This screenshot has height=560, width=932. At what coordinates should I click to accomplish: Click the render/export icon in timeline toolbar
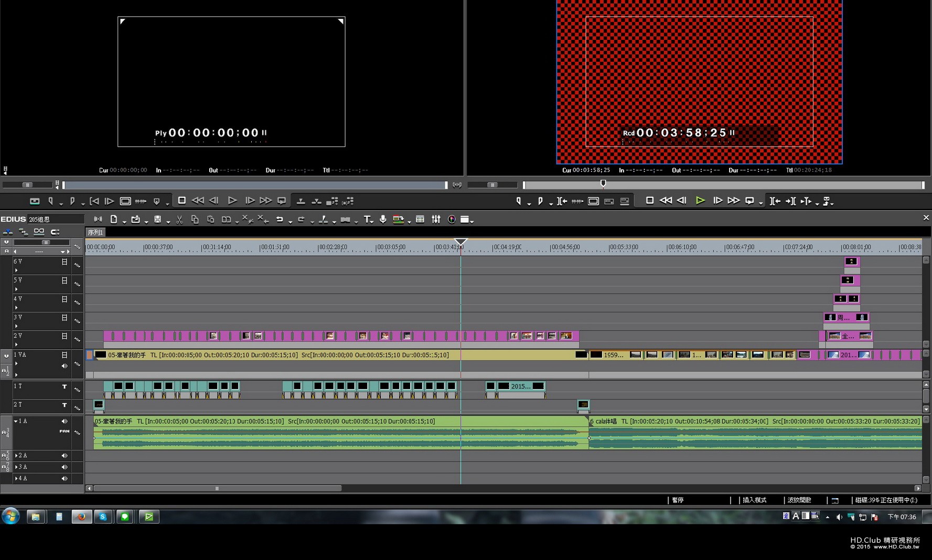pyautogui.click(x=398, y=220)
